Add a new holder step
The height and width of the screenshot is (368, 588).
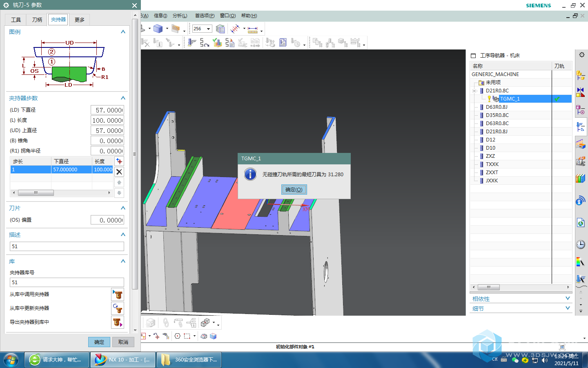coord(119,161)
